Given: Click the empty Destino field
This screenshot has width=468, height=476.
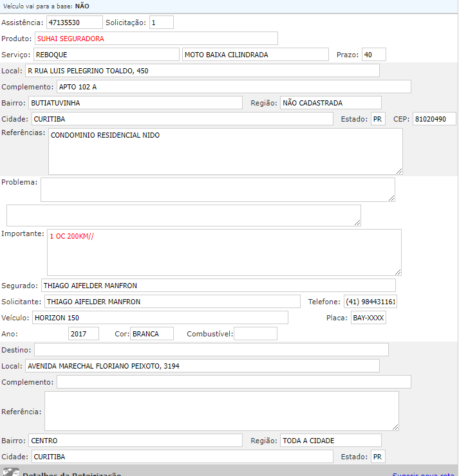Looking at the screenshot, I should 211,349.
